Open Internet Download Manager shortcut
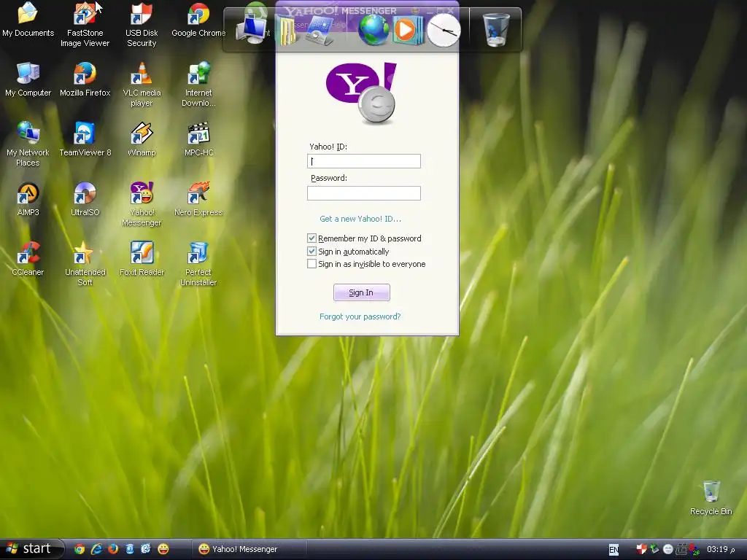Image resolution: width=747 pixels, height=560 pixels. coord(198,85)
